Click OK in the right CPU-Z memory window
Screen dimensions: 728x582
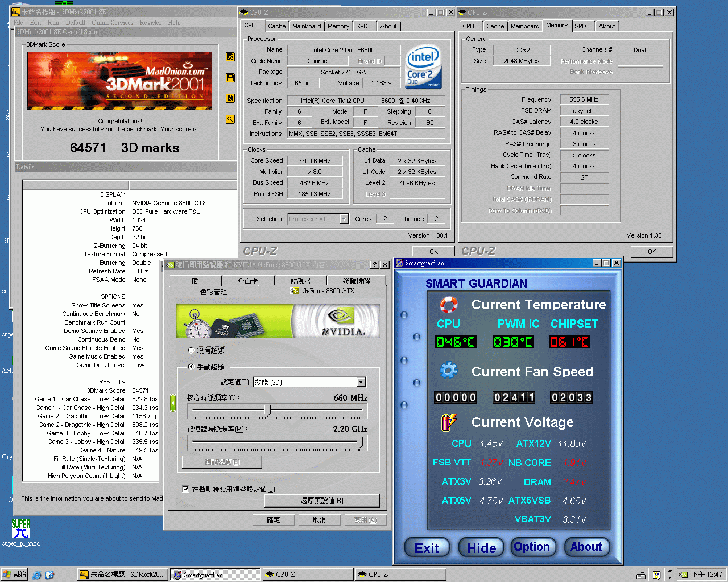[x=652, y=251]
